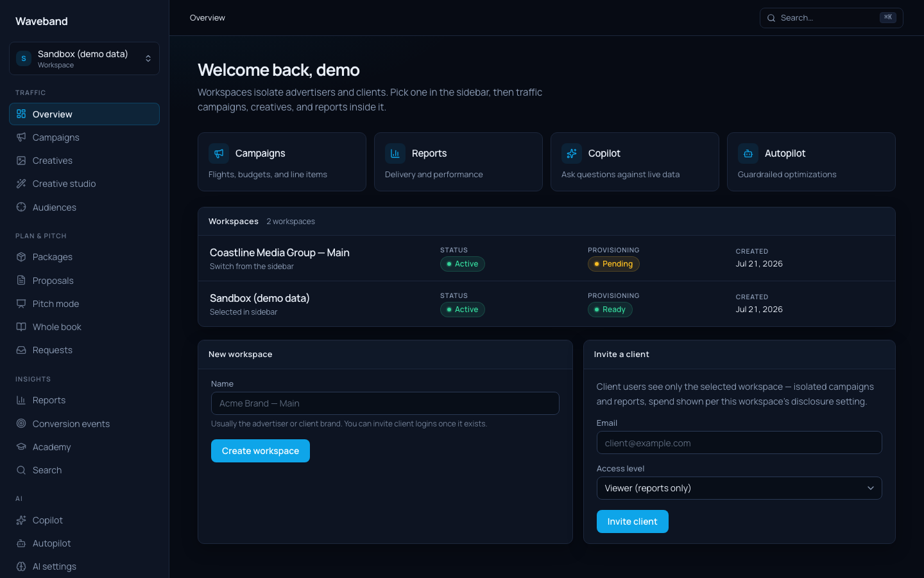Click the Audiences icon in sidebar

[x=21, y=207]
